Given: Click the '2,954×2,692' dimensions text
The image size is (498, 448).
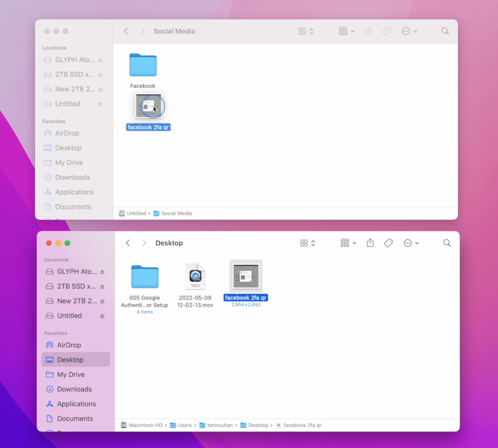Looking at the screenshot, I should pos(246,304).
